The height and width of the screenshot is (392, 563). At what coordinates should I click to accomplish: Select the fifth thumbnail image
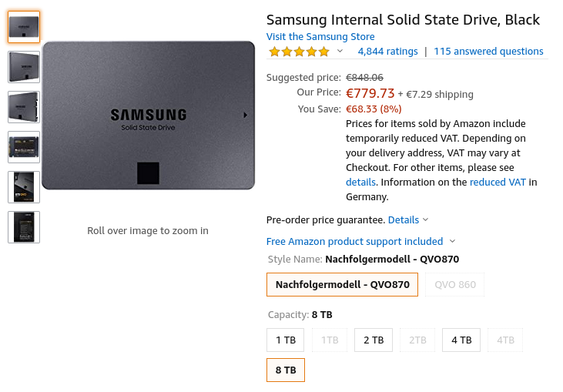[24, 186]
